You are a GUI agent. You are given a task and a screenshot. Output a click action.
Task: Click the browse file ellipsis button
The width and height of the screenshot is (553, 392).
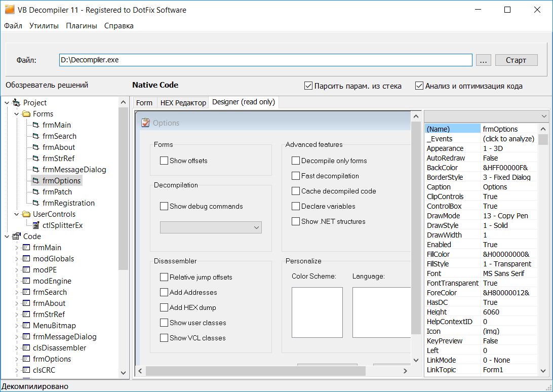pyautogui.click(x=483, y=60)
